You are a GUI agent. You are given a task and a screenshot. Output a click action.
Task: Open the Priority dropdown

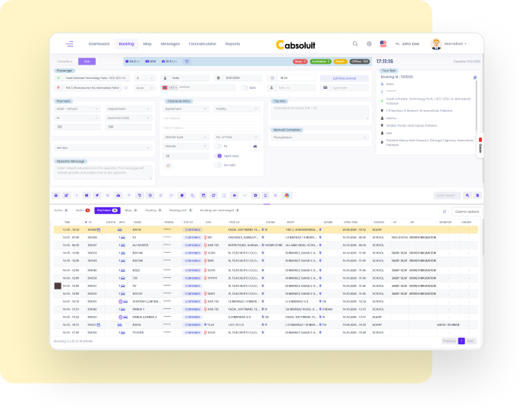pyautogui.click(x=237, y=109)
